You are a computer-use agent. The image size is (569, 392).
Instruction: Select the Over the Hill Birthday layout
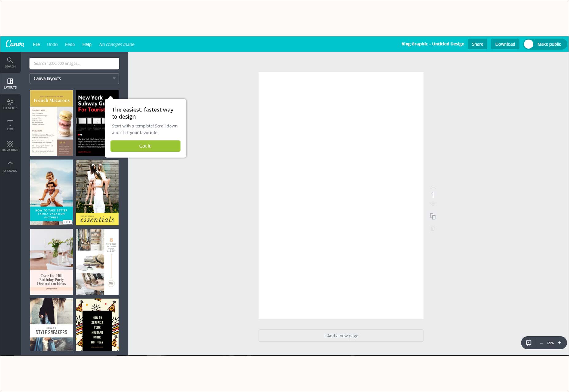click(52, 262)
